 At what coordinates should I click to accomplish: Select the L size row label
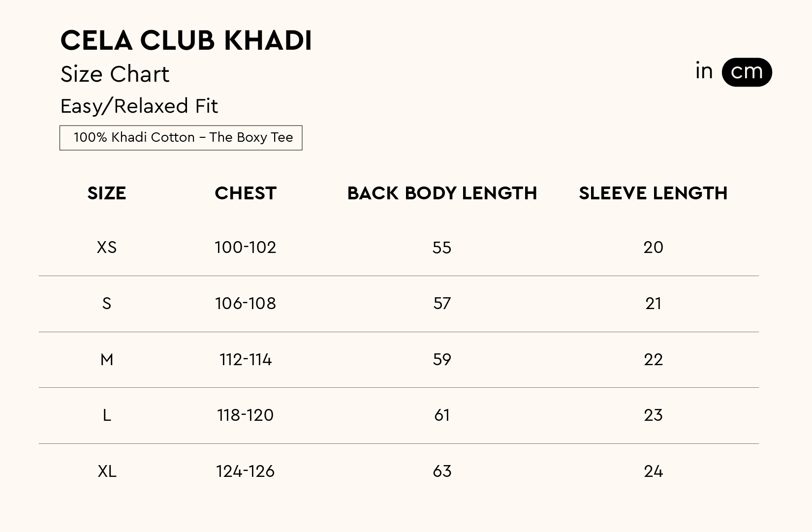pyautogui.click(x=107, y=415)
